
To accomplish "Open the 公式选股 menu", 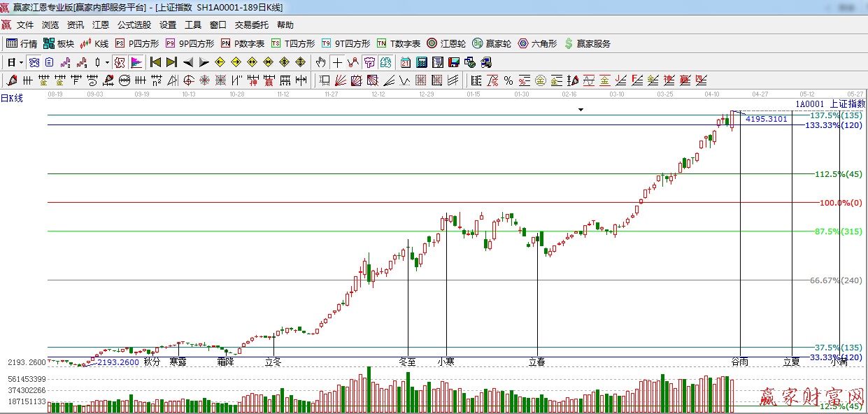I will pos(134,24).
